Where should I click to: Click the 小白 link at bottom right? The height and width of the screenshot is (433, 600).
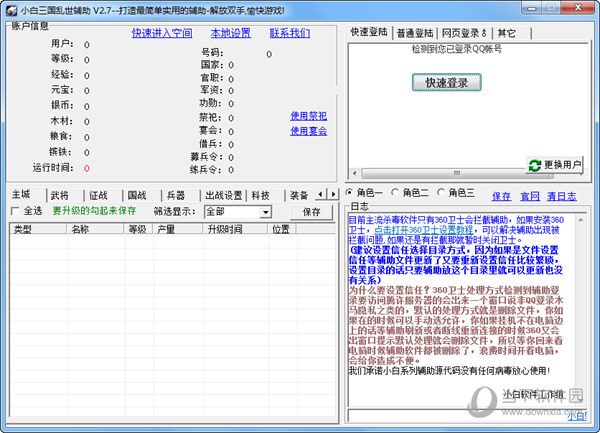pyautogui.click(x=577, y=416)
